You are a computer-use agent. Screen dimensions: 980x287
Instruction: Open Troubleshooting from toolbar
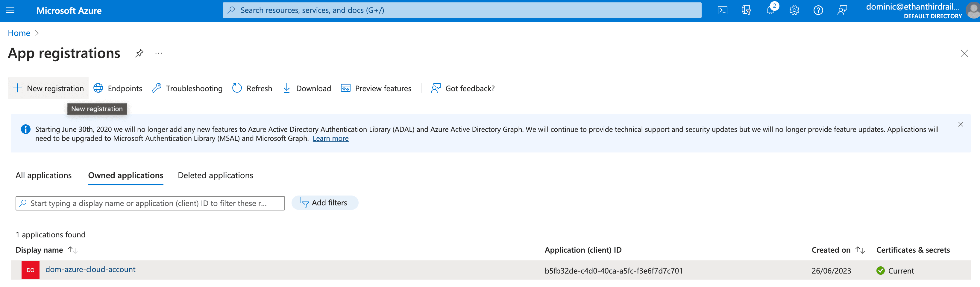tap(187, 88)
